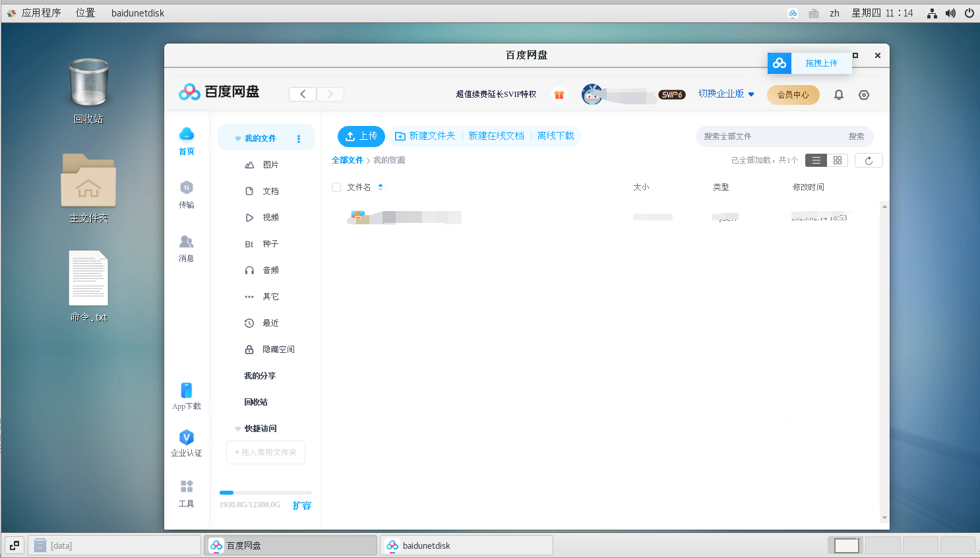Open the 切换企业版 dropdown
980x558 pixels.
(726, 94)
